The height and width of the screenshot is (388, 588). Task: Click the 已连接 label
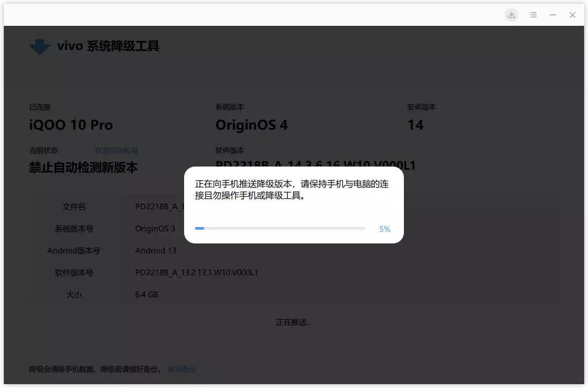[x=40, y=107]
